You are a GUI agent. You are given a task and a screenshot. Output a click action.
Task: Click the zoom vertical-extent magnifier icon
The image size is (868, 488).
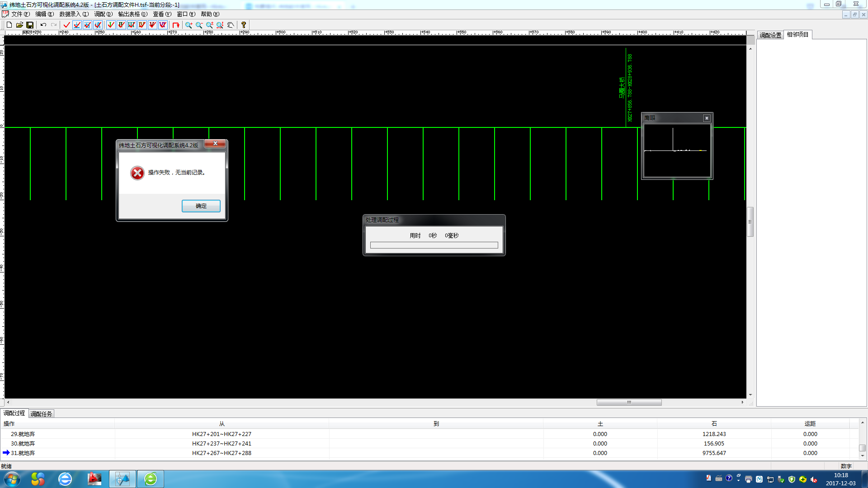pos(220,25)
